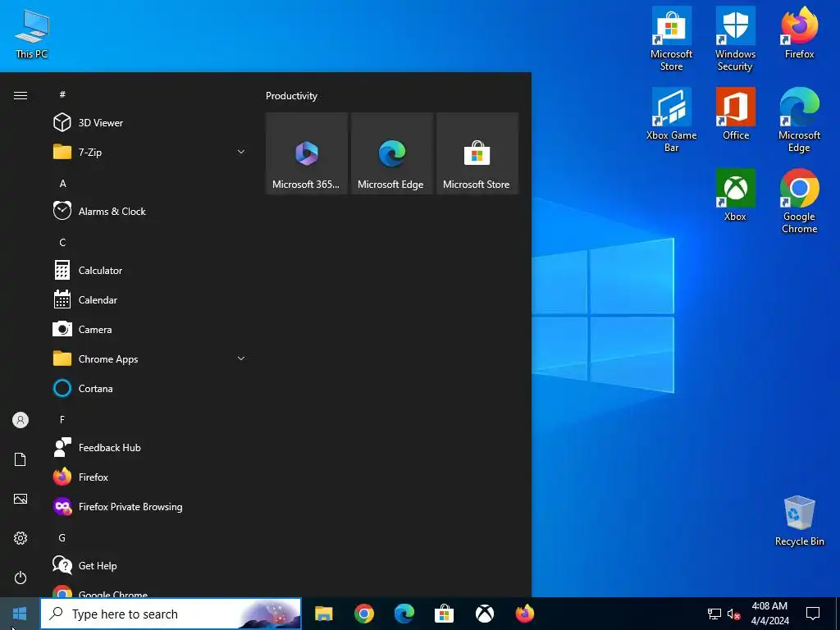
Task: Open Xbox from the taskbar
Action: (x=485, y=614)
